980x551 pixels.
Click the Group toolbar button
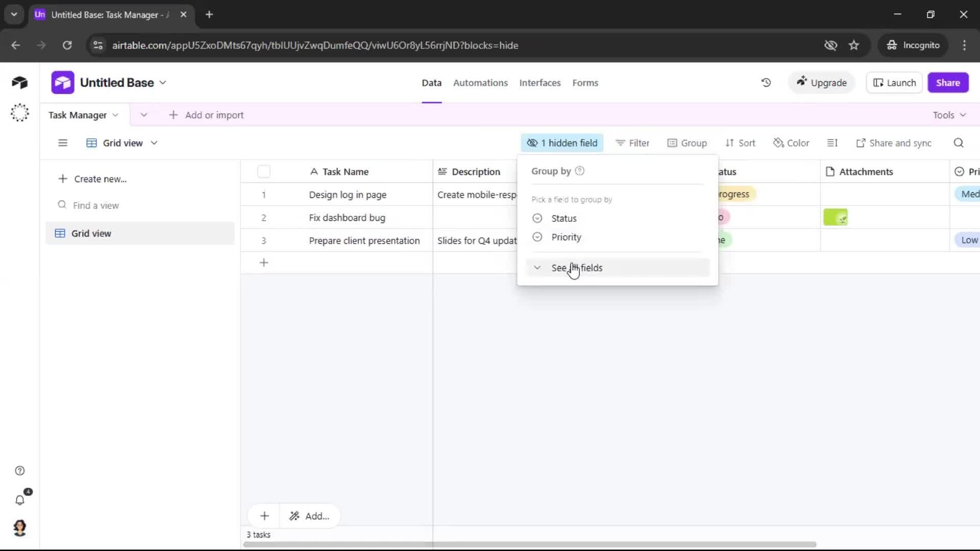pyautogui.click(x=687, y=143)
